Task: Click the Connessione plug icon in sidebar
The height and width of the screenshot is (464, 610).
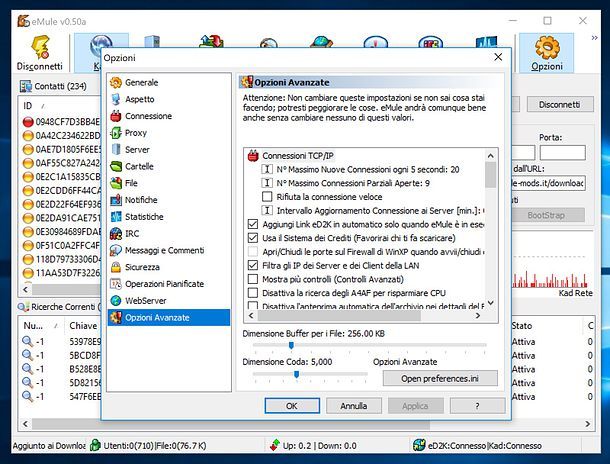Action: click(x=116, y=116)
